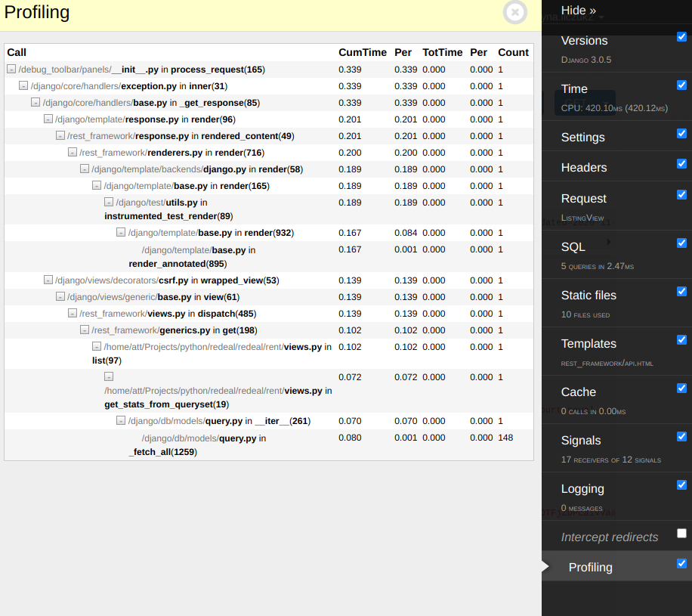Collapse the exception.py inner(31) row
The width and height of the screenshot is (692, 616).
coord(23,86)
